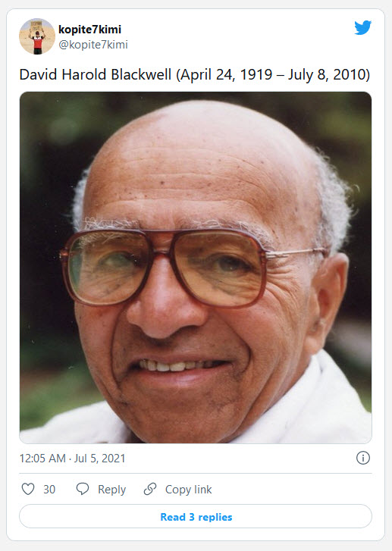
Task: Click the like count of 30
Action: pos(49,489)
